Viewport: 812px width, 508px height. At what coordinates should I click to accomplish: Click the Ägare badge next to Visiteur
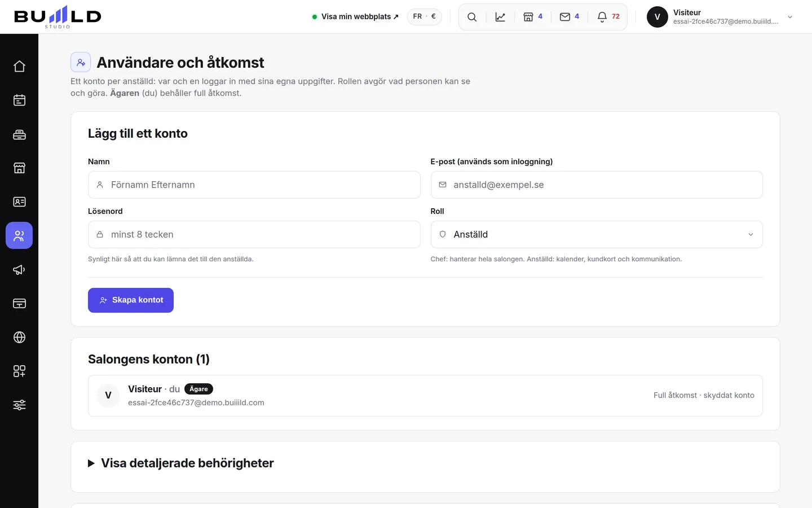point(198,389)
